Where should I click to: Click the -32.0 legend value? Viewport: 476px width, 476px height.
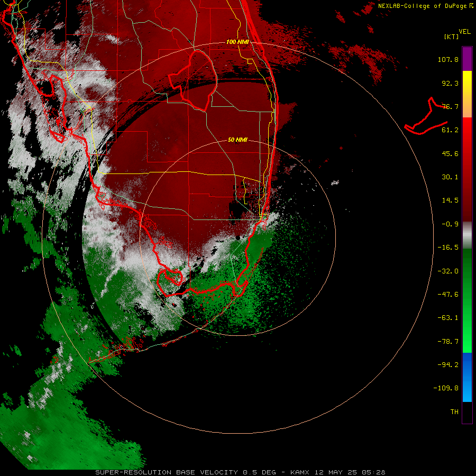448,271
